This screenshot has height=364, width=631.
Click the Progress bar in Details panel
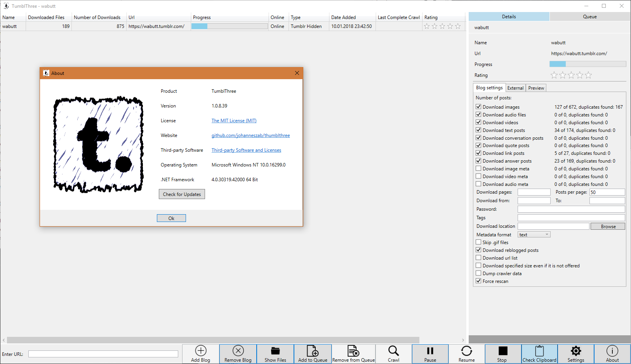click(x=588, y=64)
